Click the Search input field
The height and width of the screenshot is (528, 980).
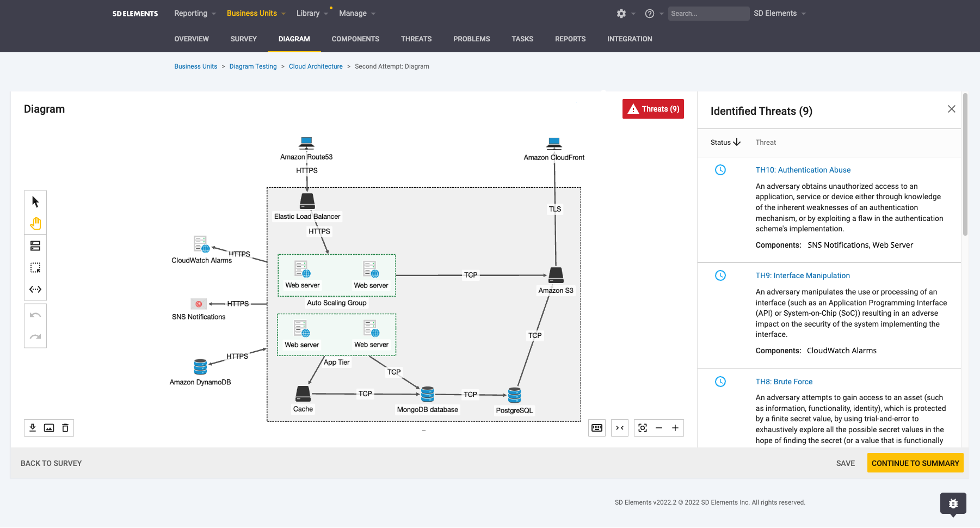(x=708, y=13)
